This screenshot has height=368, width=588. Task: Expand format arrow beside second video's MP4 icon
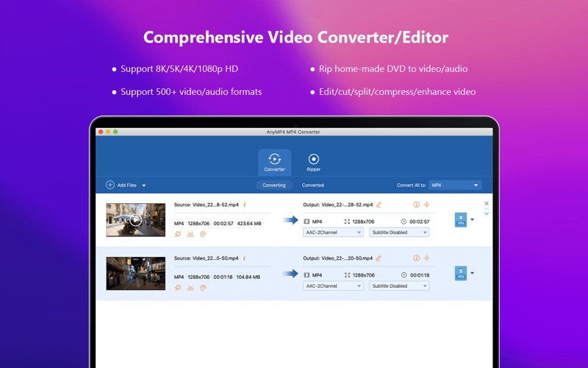point(472,273)
